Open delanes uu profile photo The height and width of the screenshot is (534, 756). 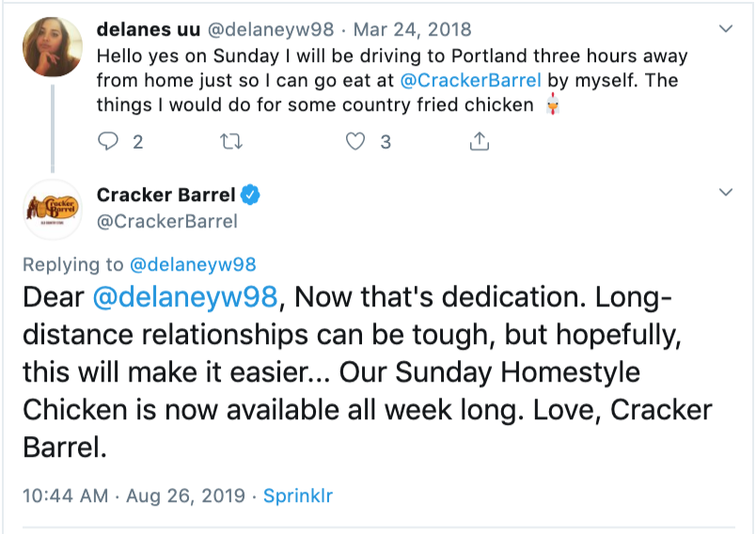51,47
